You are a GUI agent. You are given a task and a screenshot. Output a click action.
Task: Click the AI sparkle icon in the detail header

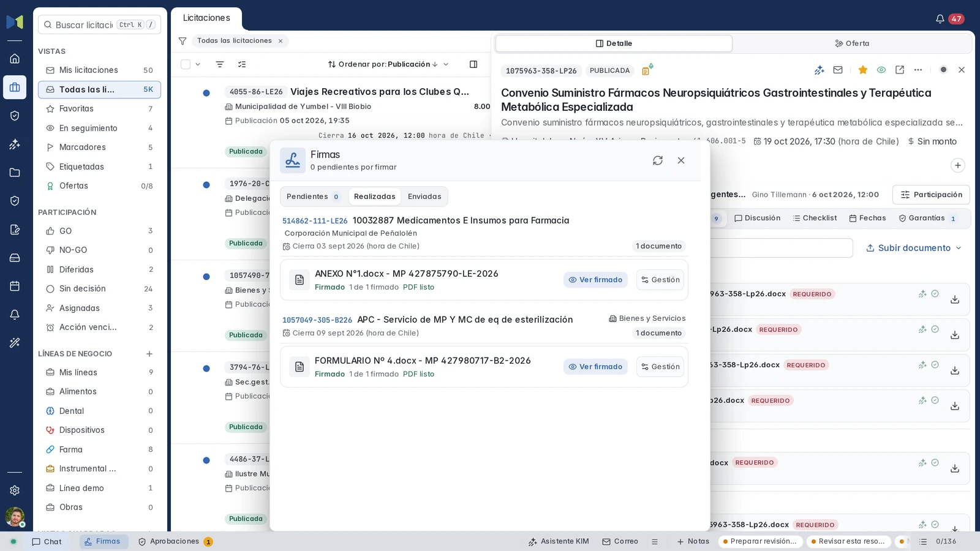820,70
